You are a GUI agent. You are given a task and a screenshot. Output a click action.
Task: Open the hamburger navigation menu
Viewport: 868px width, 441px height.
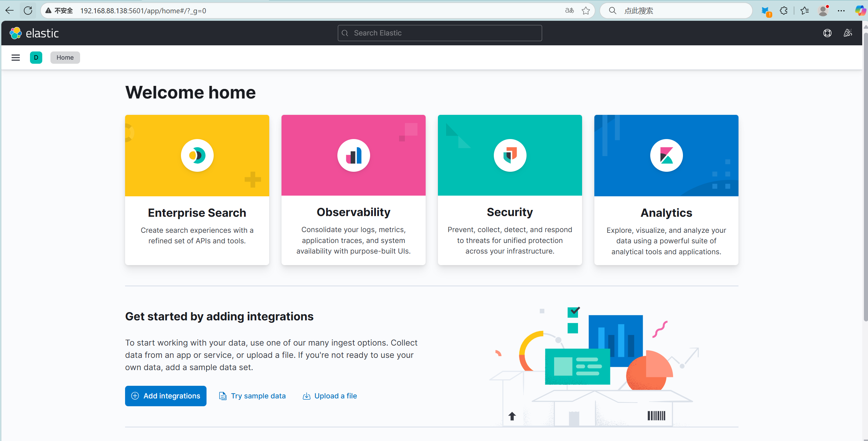tap(16, 58)
